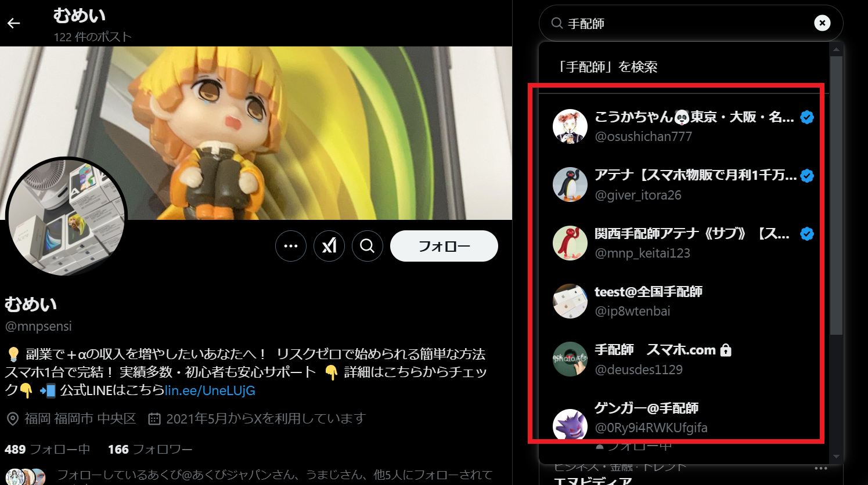Click verified badge next to 関西手配師アテナ
The image size is (868, 485).
pyautogui.click(x=806, y=234)
